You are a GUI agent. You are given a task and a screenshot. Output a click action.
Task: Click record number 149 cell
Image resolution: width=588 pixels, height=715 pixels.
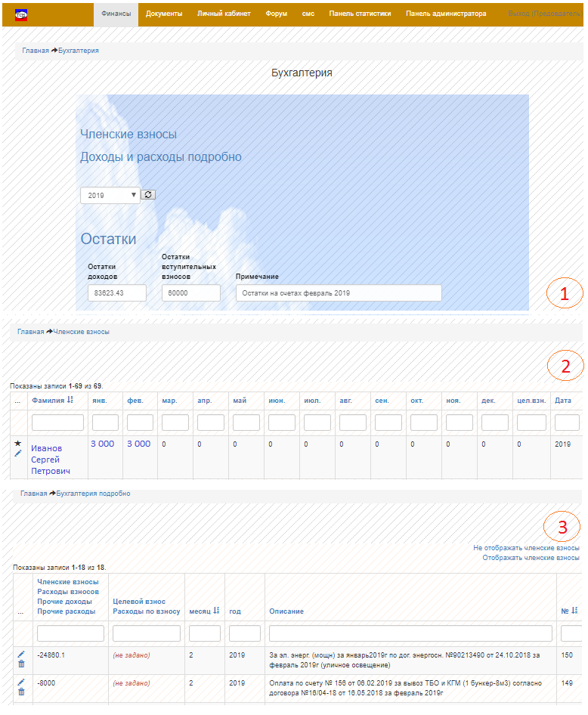click(567, 683)
